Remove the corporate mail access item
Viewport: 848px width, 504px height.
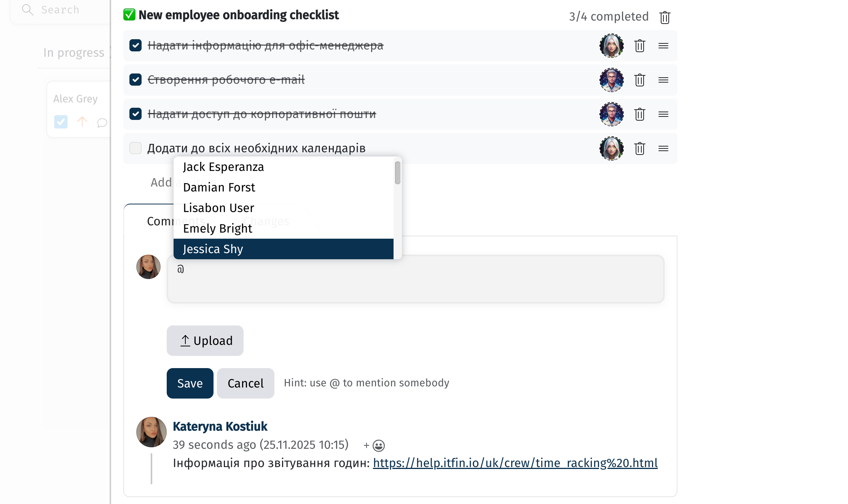(639, 114)
